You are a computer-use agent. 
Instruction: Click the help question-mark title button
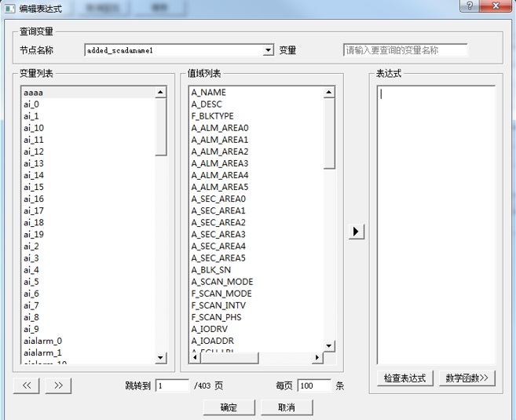(x=470, y=5)
